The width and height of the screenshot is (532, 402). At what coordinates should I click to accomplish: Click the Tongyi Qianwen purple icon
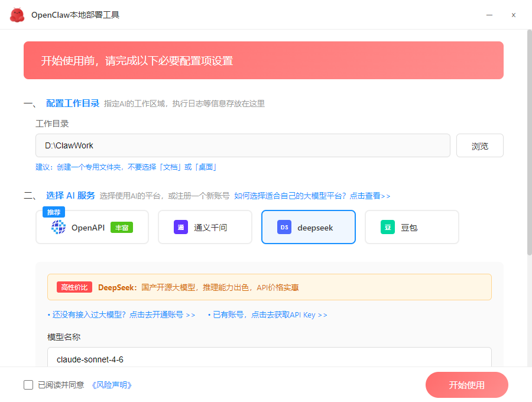181,227
